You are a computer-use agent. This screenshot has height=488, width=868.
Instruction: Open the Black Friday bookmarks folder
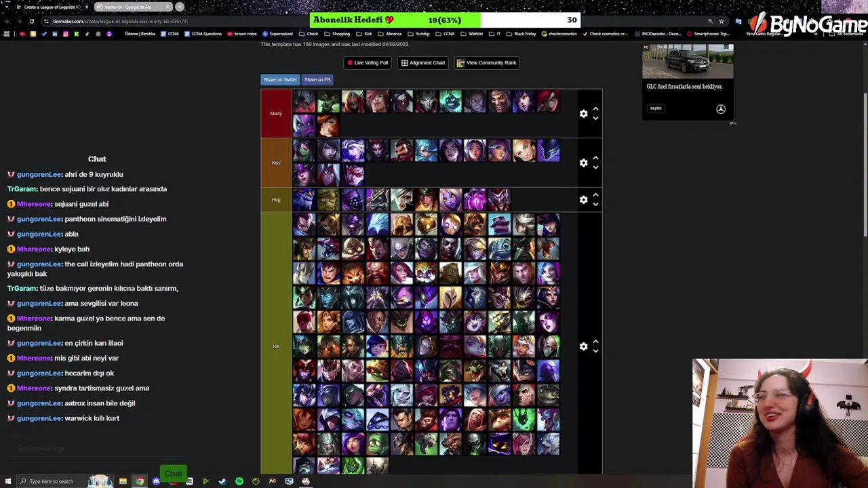(x=521, y=34)
